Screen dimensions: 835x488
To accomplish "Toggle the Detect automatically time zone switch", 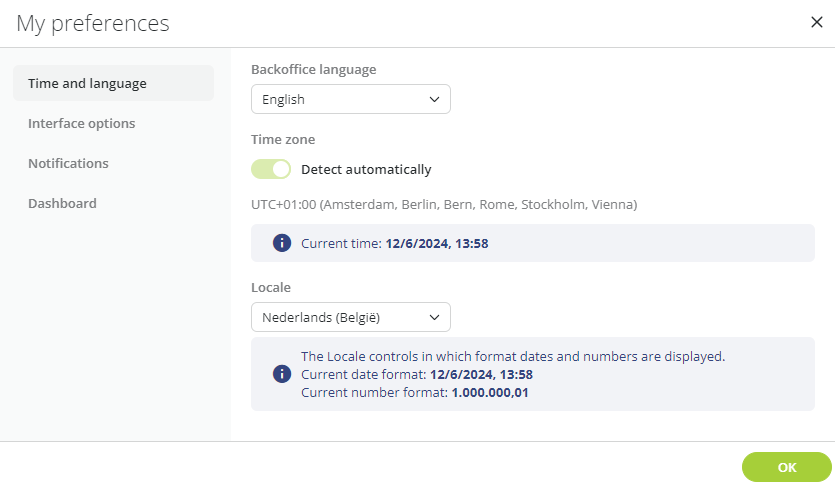I will pos(271,169).
